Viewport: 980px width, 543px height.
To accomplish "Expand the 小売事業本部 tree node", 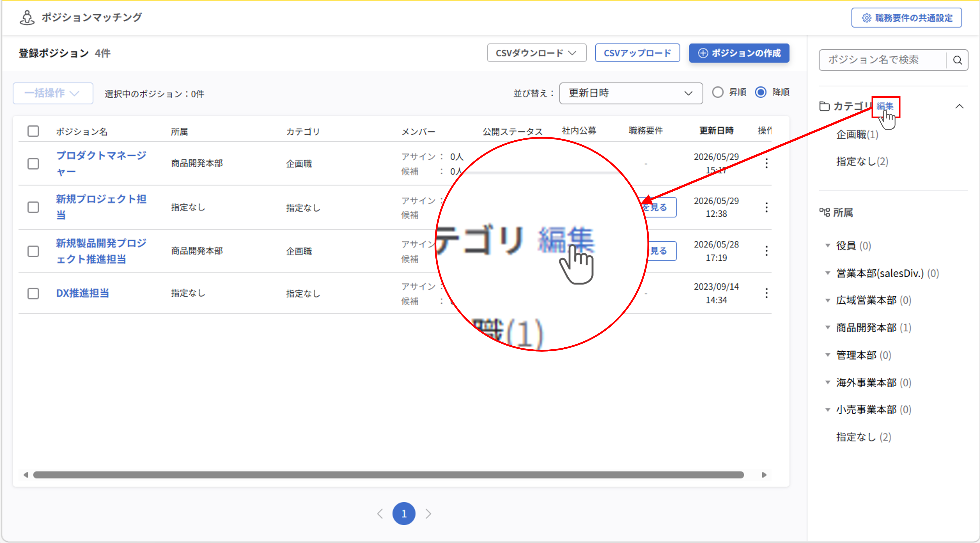I will 827,410.
